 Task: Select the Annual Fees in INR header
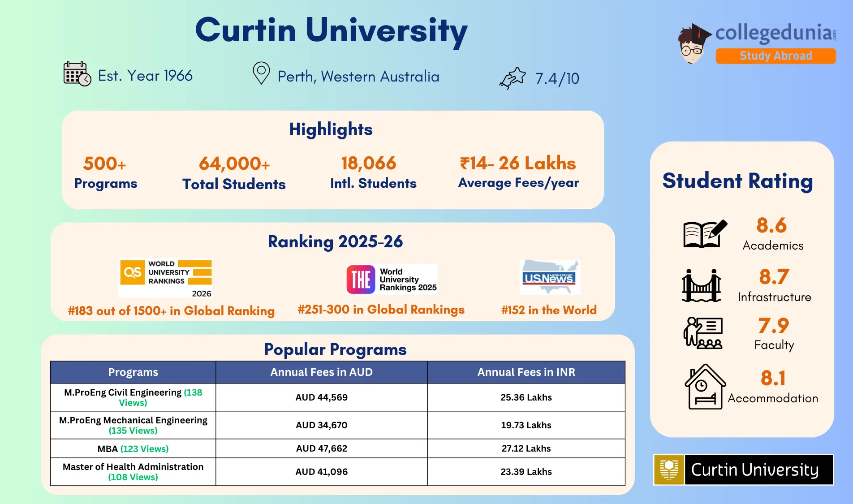click(526, 372)
